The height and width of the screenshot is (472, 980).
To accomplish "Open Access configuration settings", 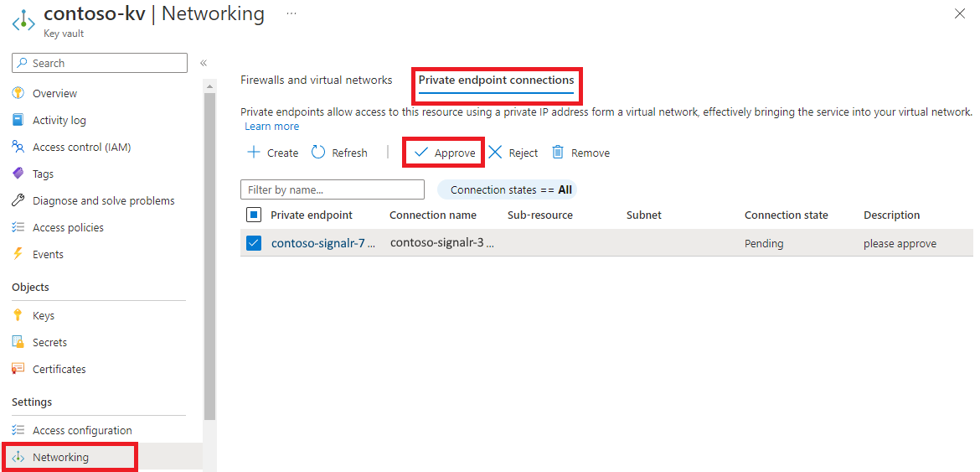I will pyautogui.click(x=82, y=431).
